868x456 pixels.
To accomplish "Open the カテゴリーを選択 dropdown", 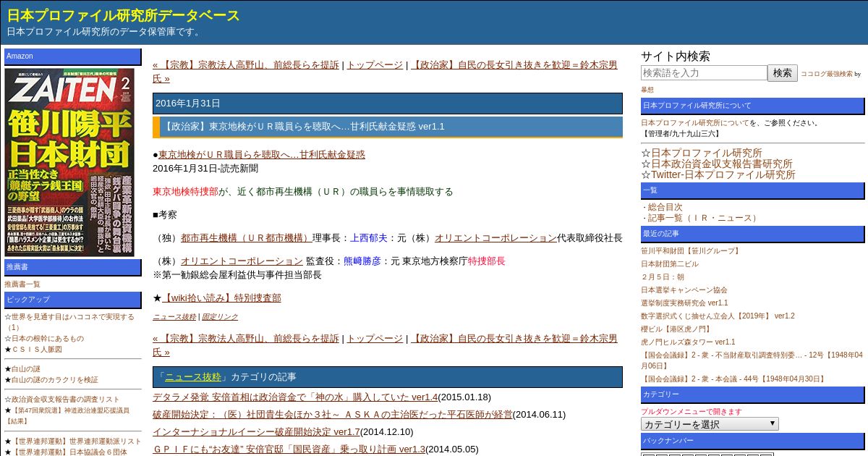I will coord(710,424).
